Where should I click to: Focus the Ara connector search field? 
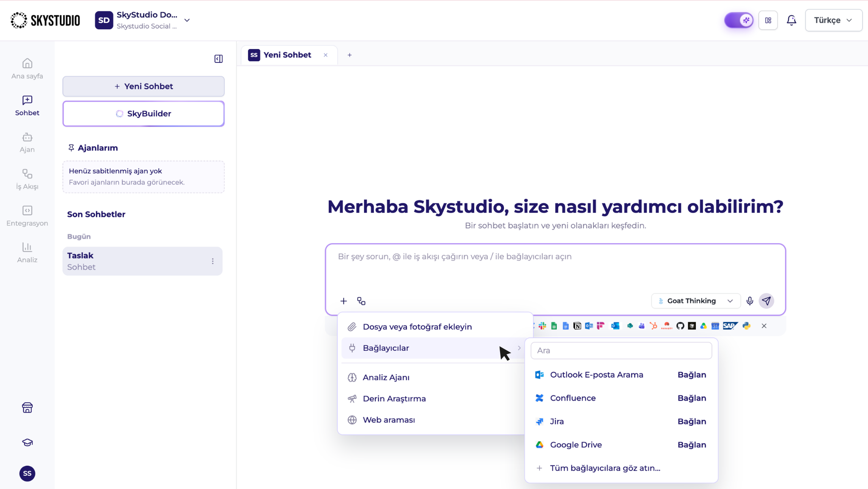pyautogui.click(x=621, y=350)
